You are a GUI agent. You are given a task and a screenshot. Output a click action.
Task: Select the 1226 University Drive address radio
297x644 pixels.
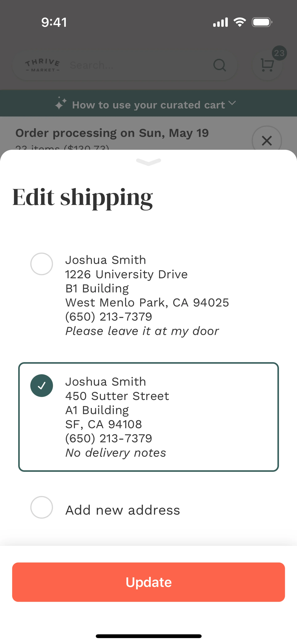[41, 264]
